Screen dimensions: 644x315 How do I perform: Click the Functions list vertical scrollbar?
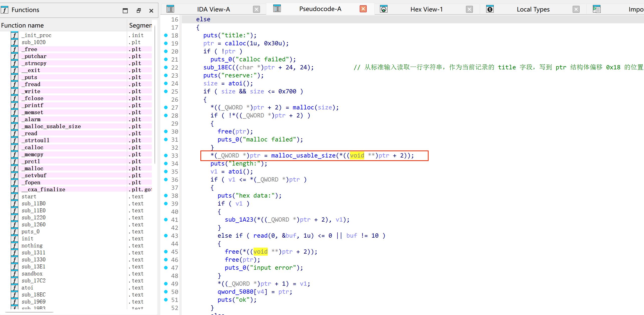155,95
